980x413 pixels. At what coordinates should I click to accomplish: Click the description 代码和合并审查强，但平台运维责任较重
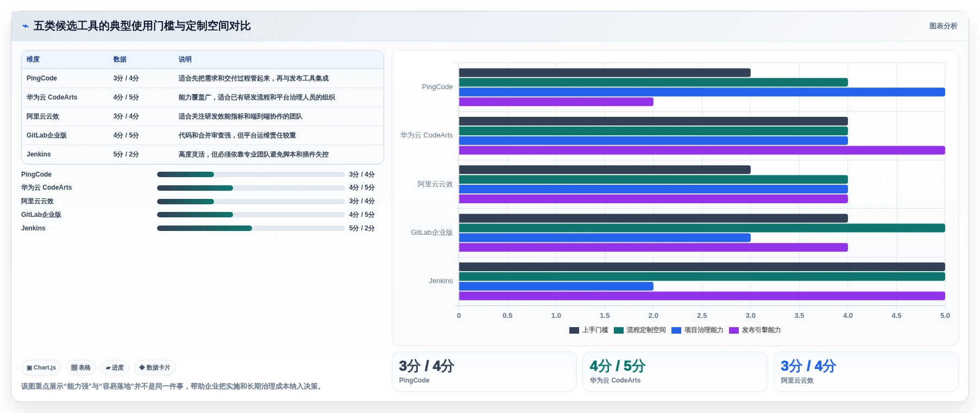(x=237, y=135)
